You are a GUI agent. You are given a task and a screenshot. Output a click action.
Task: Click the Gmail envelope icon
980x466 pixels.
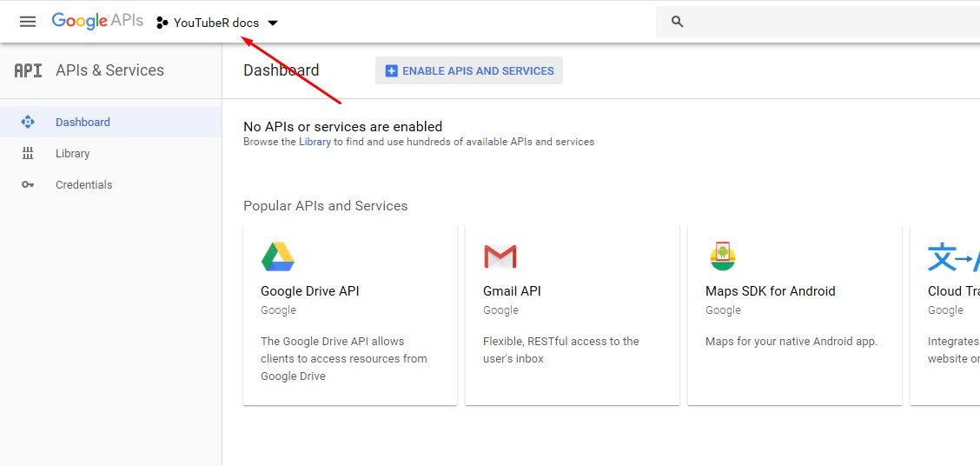pyautogui.click(x=500, y=256)
